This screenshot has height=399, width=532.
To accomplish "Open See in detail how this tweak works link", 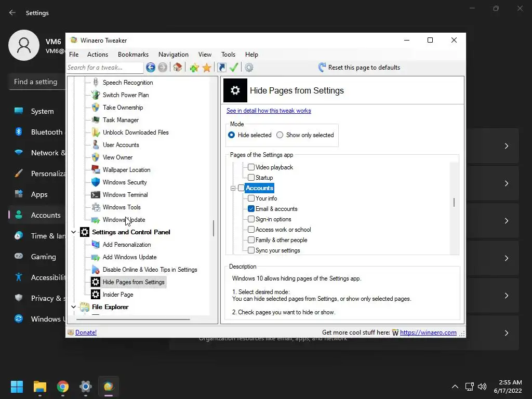I will [269, 111].
